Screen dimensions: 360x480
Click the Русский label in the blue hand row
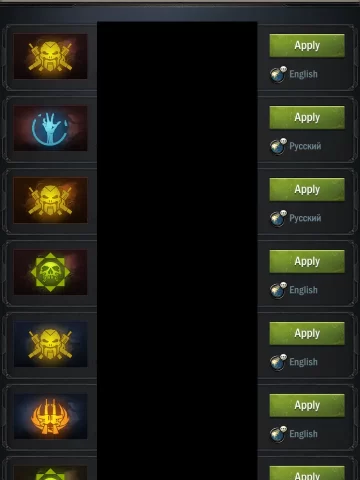tap(305, 146)
